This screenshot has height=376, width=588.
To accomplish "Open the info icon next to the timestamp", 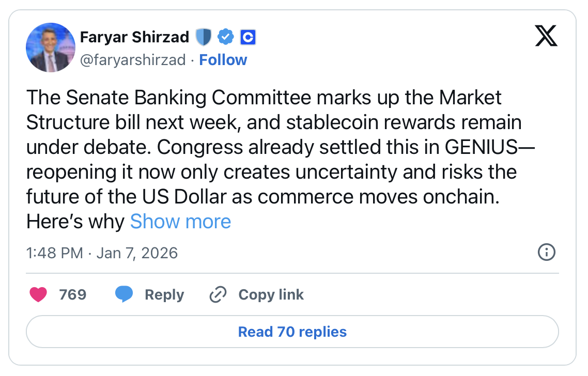I will click(546, 253).
